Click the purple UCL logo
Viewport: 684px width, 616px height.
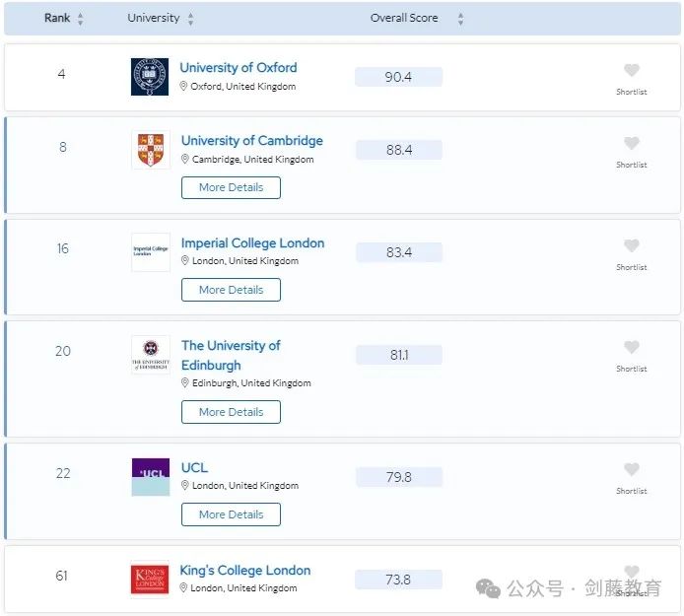point(151,477)
